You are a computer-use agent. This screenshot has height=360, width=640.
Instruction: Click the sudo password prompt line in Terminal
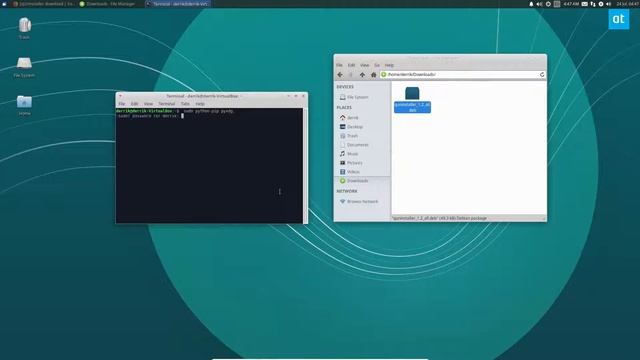tap(150, 116)
